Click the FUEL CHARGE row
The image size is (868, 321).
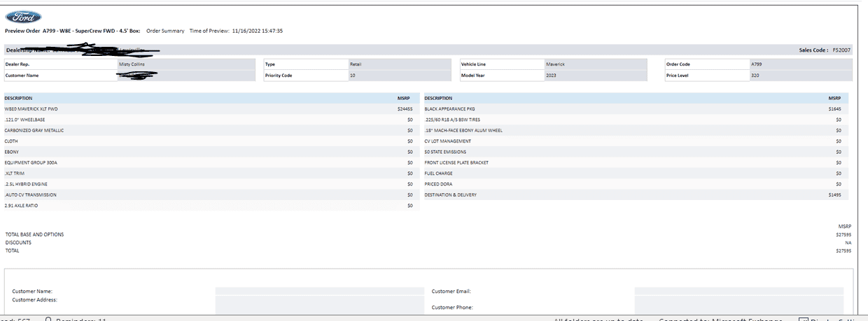(x=636, y=173)
